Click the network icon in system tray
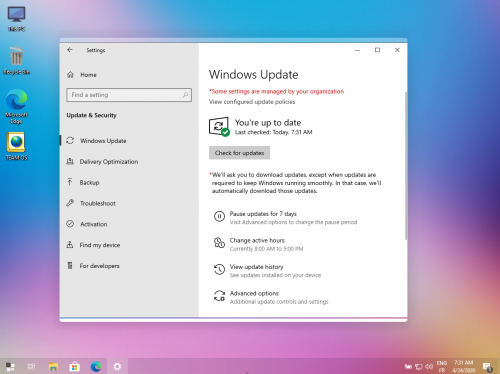The width and height of the screenshot is (500, 374). 419,367
